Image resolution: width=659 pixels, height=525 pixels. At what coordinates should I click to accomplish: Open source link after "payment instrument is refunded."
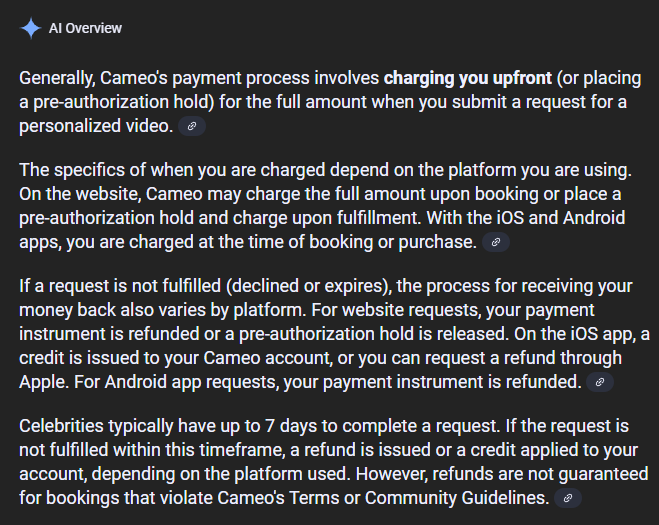600,382
